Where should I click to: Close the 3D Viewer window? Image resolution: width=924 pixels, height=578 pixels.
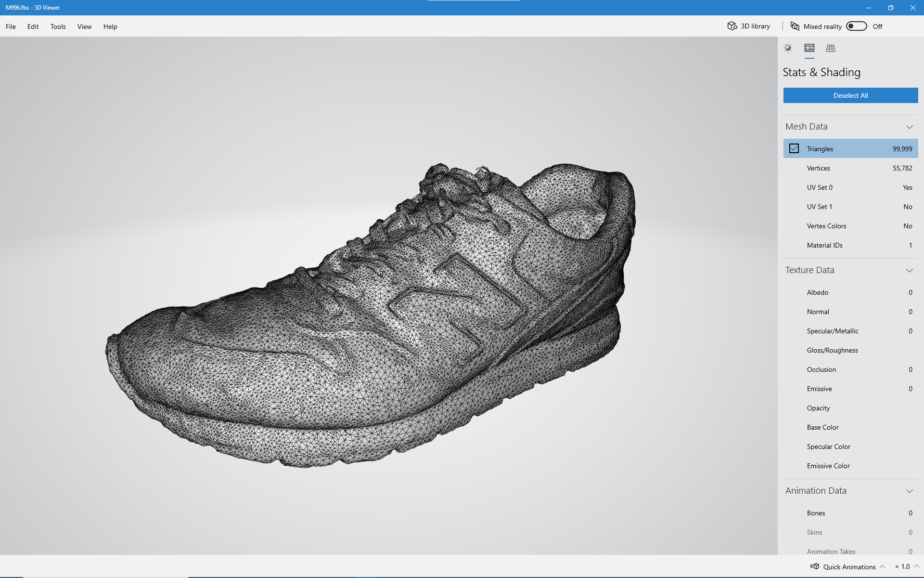click(x=912, y=8)
